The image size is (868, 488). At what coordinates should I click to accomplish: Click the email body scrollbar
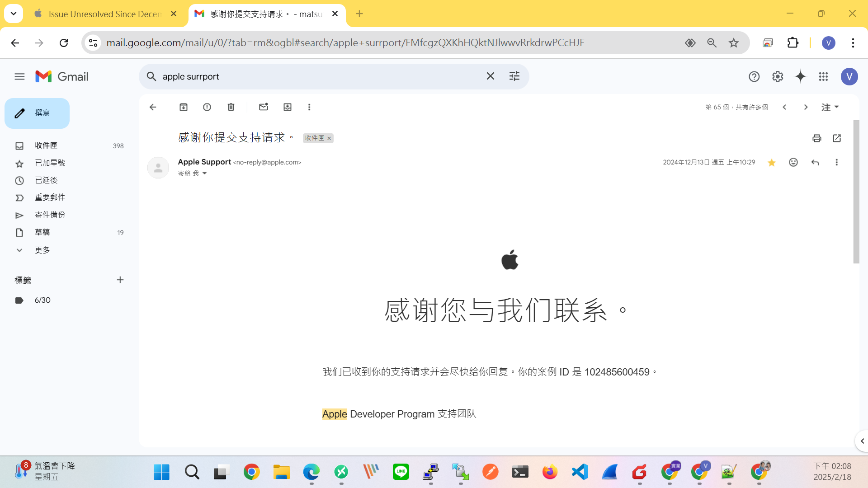click(x=856, y=192)
